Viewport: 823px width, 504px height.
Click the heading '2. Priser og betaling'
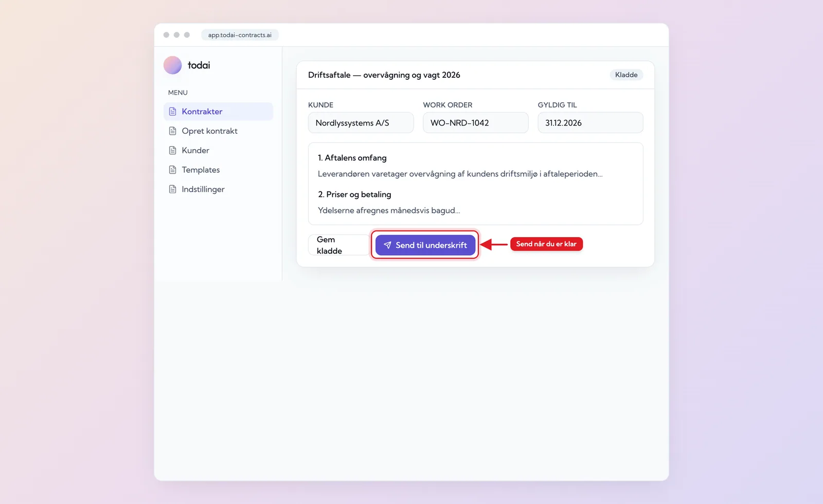point(354,194)
